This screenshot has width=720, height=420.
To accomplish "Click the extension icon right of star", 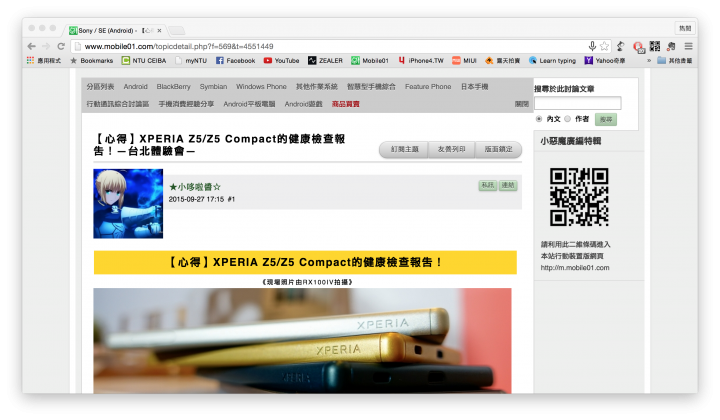I will click(x=620, y=46).
